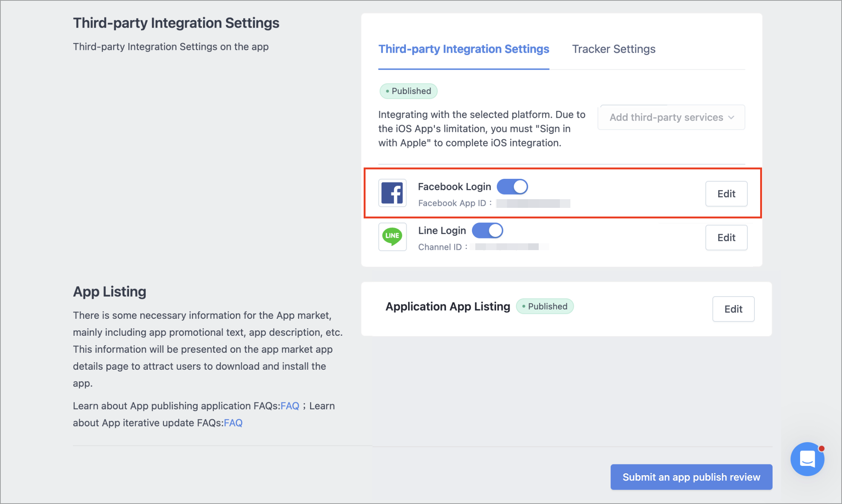
Task: Click the redacted Facebook App ID value
Action: click(533, 203)
